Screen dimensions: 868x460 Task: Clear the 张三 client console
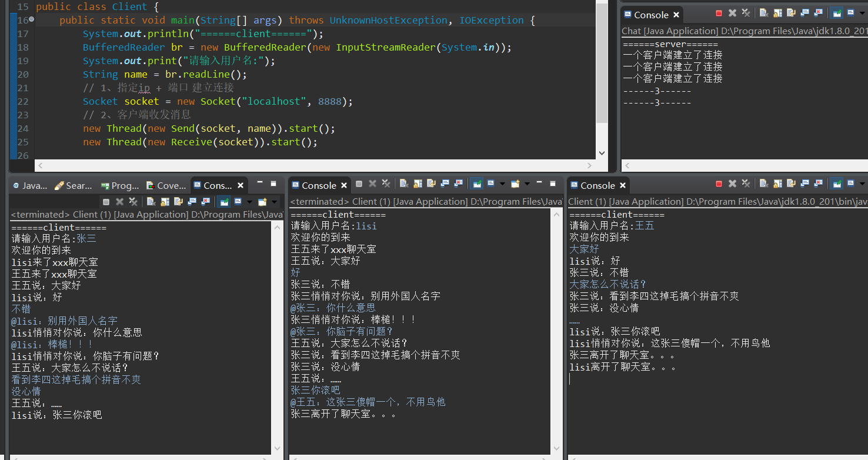click(151, 202)
